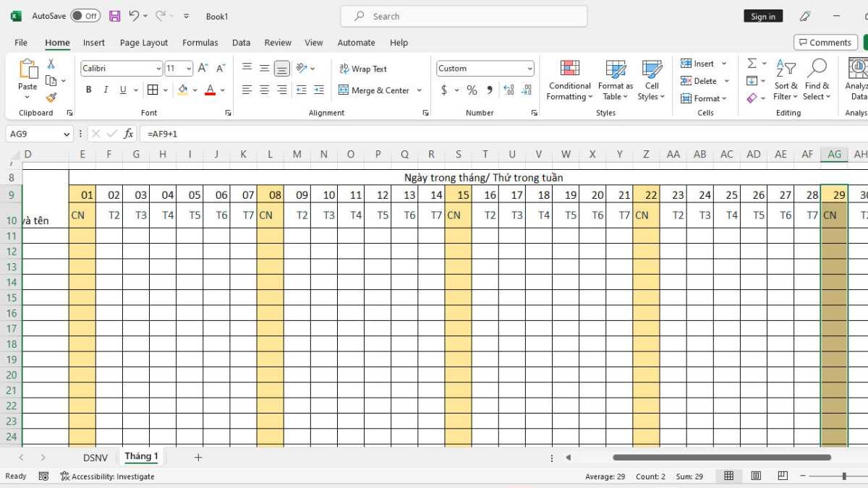
Task: Switch to the DSNV sheet tab
Action: coord(95,458)
